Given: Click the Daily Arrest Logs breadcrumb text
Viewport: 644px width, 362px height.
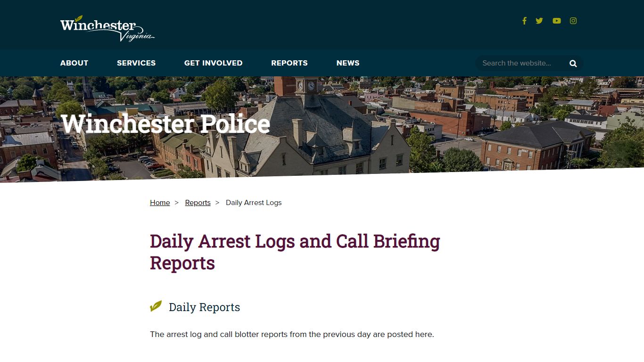Looking at the screenshot, I should coord(254,203).
